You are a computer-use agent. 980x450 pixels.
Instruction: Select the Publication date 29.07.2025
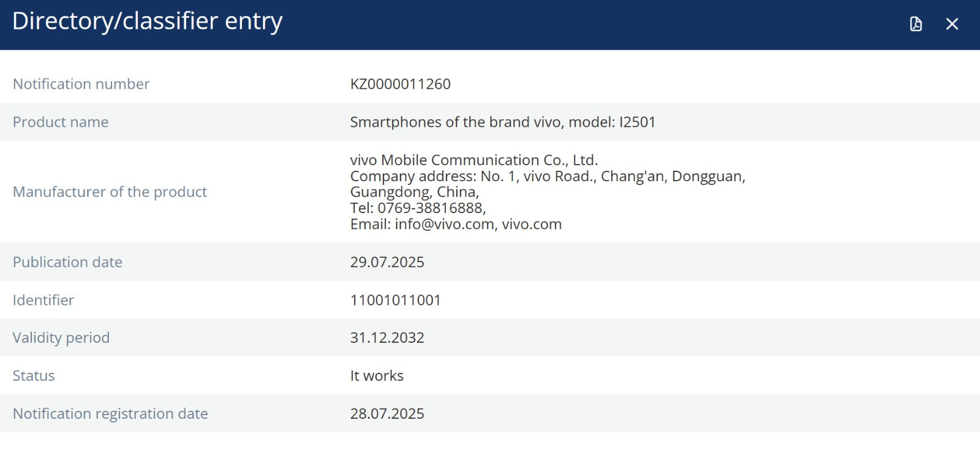387,262
